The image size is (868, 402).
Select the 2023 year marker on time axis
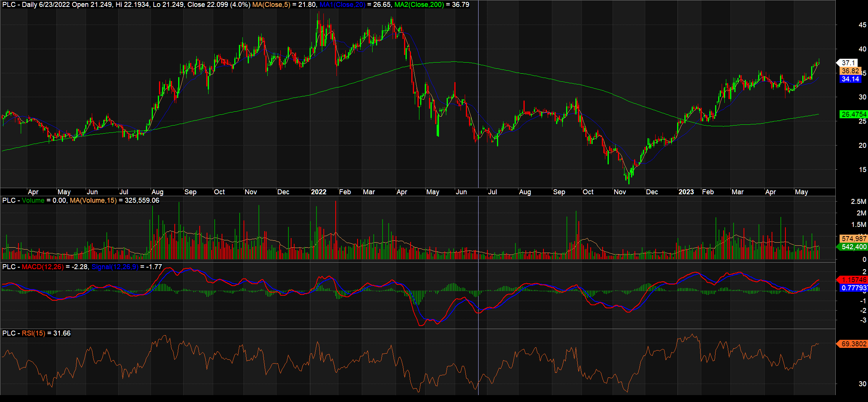[686, 192]
